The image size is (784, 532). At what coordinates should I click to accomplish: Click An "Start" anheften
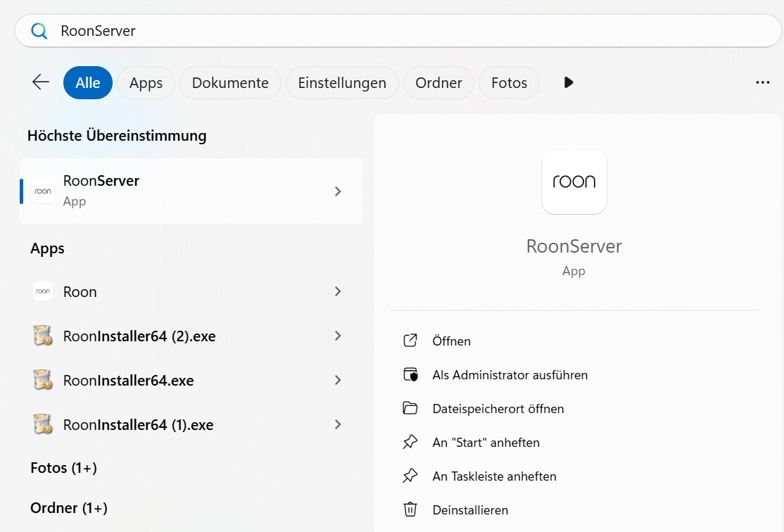tap(486, 442)
